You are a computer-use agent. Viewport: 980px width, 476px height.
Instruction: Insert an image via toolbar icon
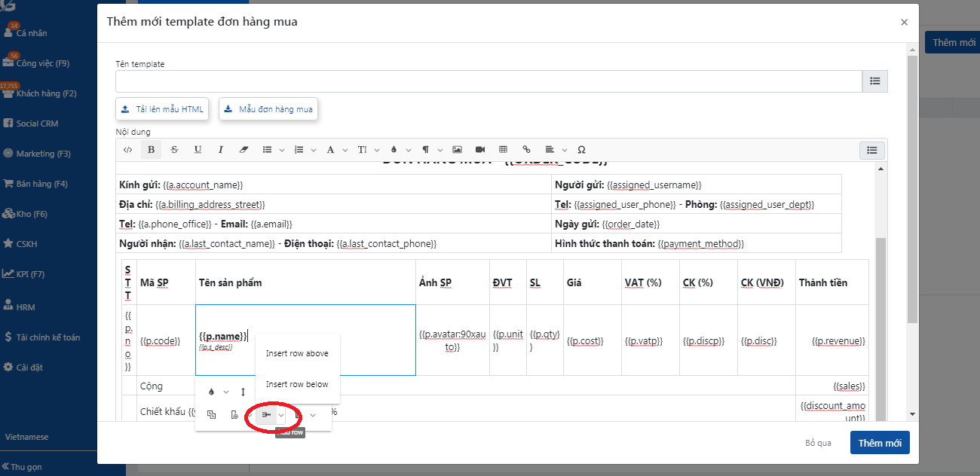tap(457, 150)
